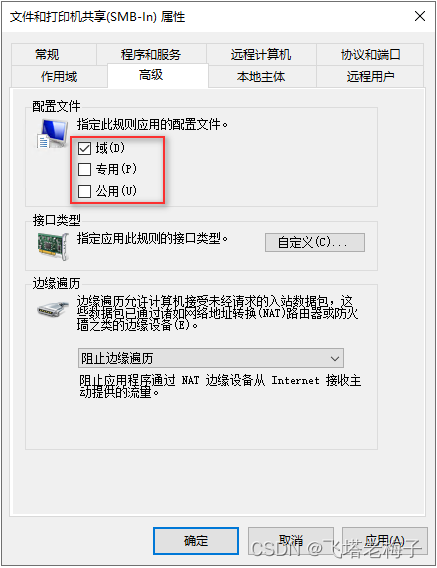This screenshot has height=568, width=437.
Task: Click the computer monitor profile icon
Action: (53, 134)
